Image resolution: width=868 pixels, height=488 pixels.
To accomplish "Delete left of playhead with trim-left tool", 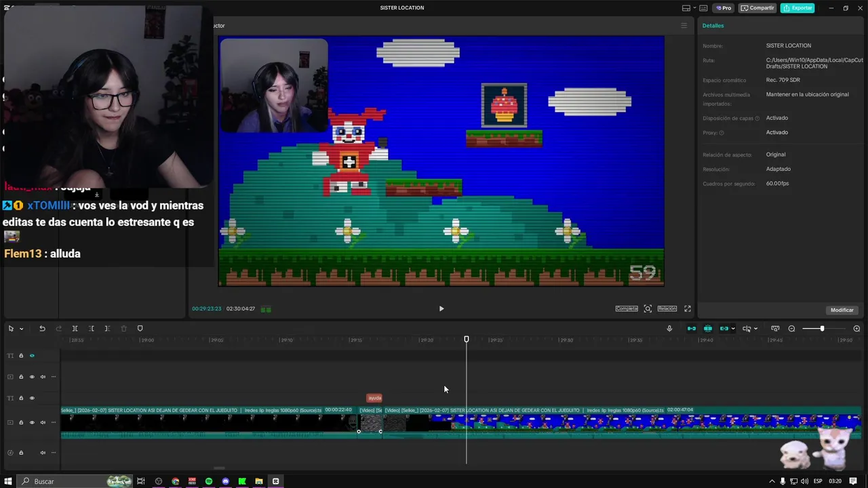I will click(x=91, y=329).
